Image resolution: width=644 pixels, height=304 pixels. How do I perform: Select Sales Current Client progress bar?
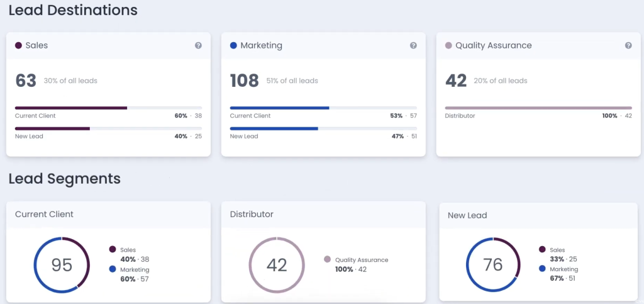[x=108, y=108]
